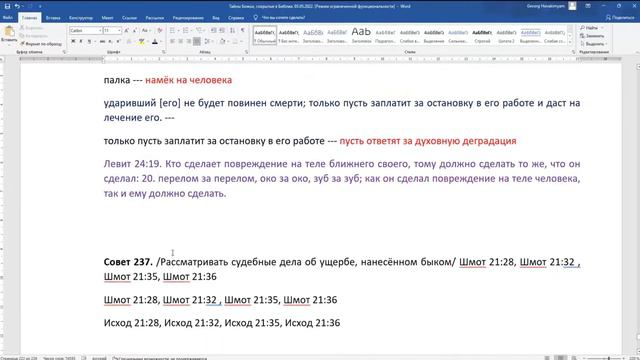Open the Georg account profile picture
640x360 pixels.
point(573,6)
